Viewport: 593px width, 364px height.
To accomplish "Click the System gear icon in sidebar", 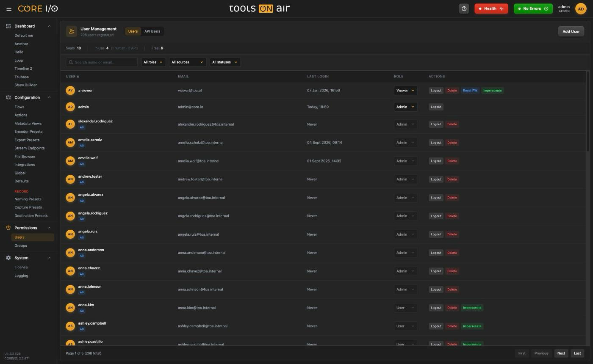I will point(8,258).
